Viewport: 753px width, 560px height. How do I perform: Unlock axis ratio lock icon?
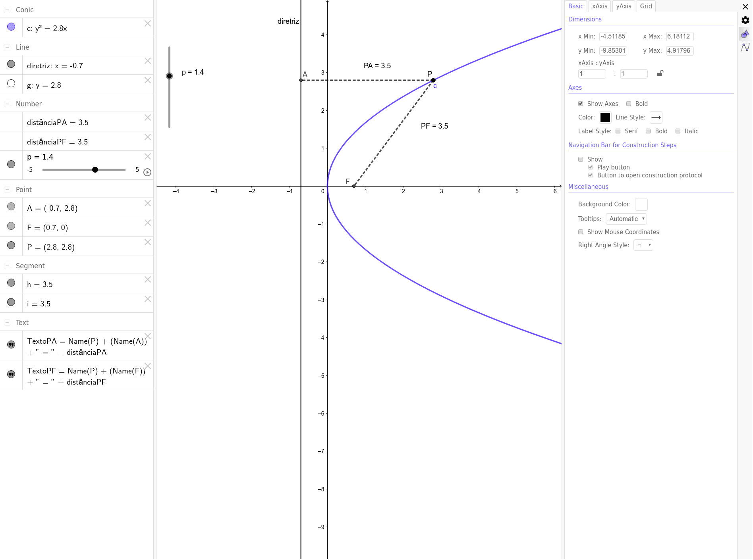[660, 73]
